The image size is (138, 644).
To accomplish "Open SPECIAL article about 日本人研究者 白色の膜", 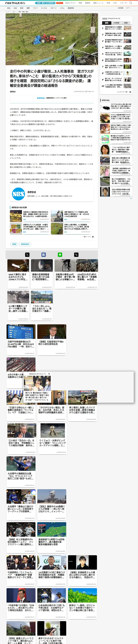I will click(116, 192).
